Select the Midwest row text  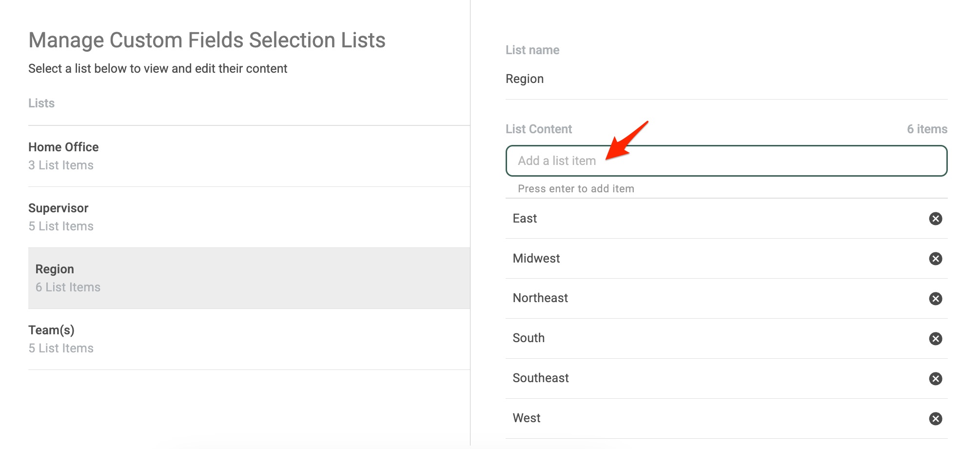tap(536, 259)
